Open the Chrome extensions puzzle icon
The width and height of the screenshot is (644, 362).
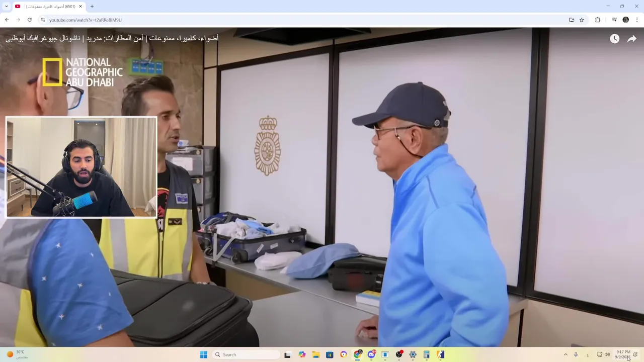coord(598,20)
